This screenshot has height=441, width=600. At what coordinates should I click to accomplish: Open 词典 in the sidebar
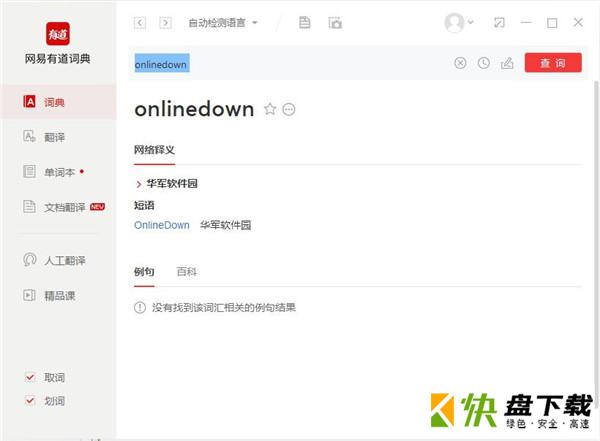pyautogui.click(x=59, y=102)
